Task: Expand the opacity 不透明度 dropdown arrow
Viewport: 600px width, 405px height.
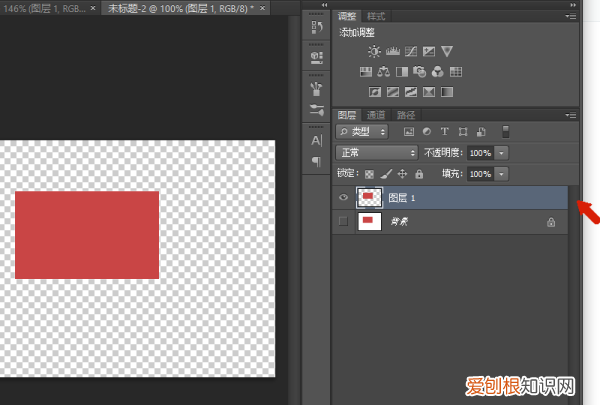Action: [x=501, y=153]
